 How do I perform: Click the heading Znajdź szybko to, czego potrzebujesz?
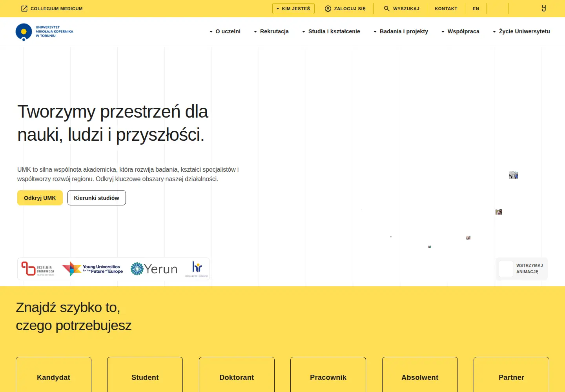73,316
